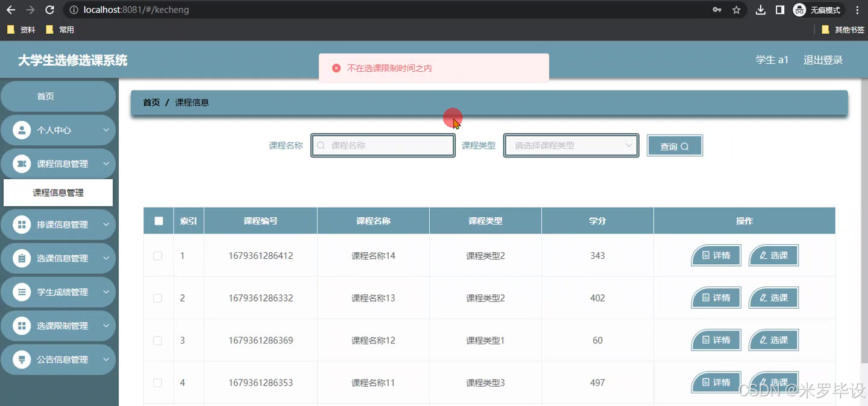Open the 其他书签 folder
This screenshot has height=406, width=868.
pos(843,30)
